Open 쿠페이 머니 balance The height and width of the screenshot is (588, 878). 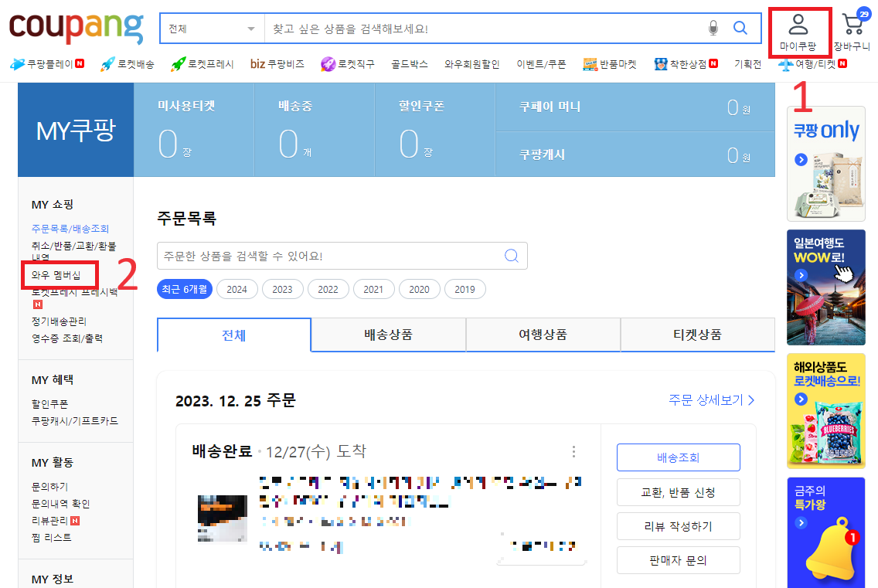pyautogui.click(x=635, y=107)
